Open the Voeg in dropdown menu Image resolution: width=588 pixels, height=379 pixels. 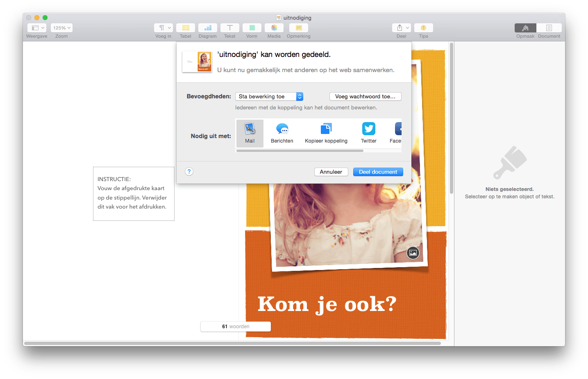pos(163,28)
